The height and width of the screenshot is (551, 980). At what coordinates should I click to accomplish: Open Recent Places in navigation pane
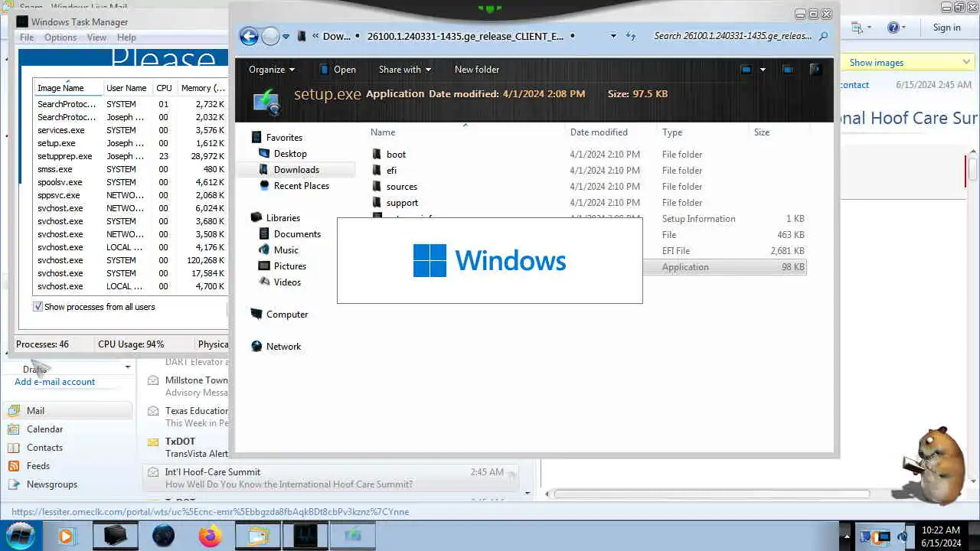pyautogui.click(x=302, y=186)
